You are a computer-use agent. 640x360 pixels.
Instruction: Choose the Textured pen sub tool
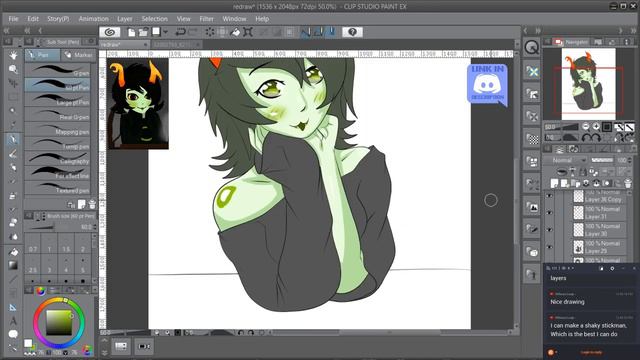click(57, 188)
